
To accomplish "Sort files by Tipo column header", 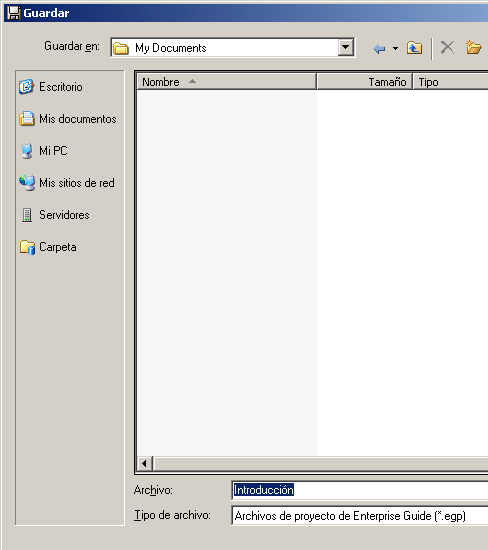I will pos(450,82).
